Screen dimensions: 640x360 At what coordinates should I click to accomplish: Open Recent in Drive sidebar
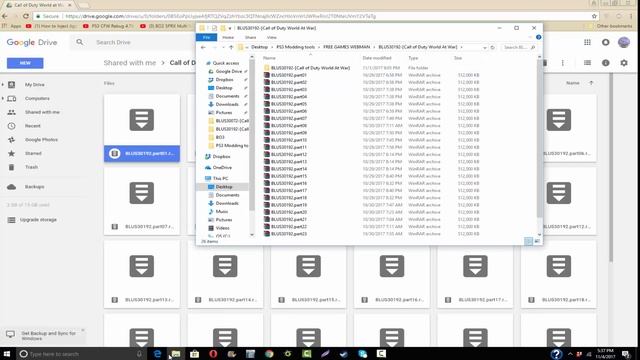[33, 126]
